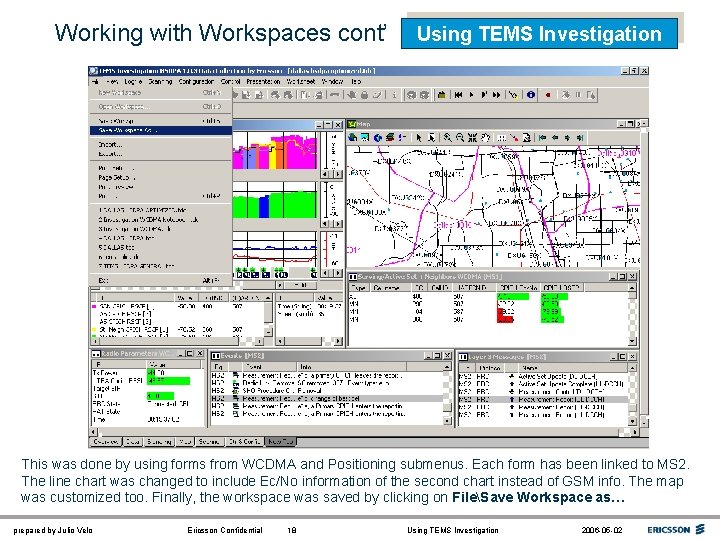Switch to the Ctrl & Config worksheet tab

245,442
